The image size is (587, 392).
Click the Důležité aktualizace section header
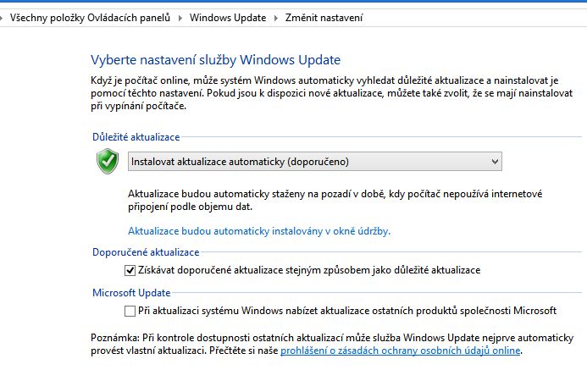coord(136,137)
